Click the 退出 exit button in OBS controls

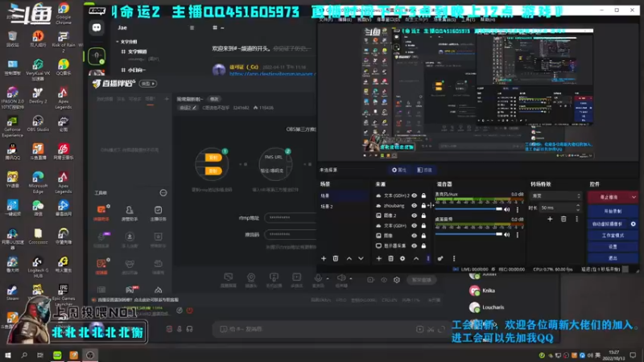click(x=613, y=258)
